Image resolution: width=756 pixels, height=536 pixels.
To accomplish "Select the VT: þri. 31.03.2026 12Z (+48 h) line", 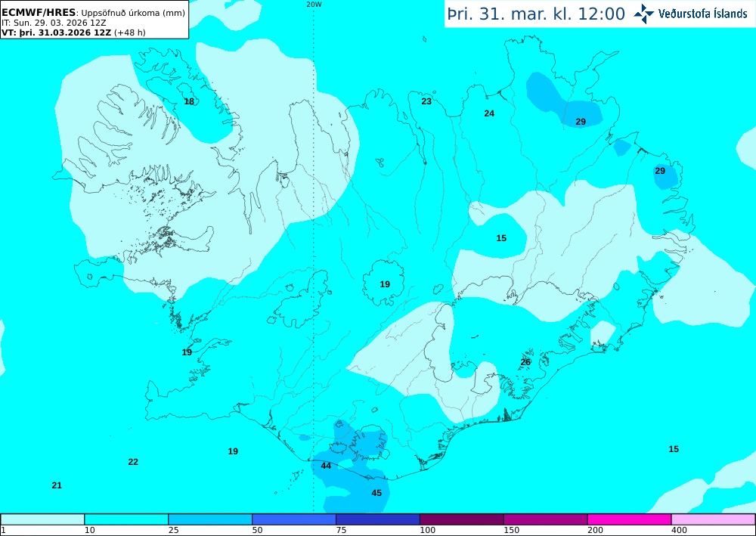I will tap(74, 33).
